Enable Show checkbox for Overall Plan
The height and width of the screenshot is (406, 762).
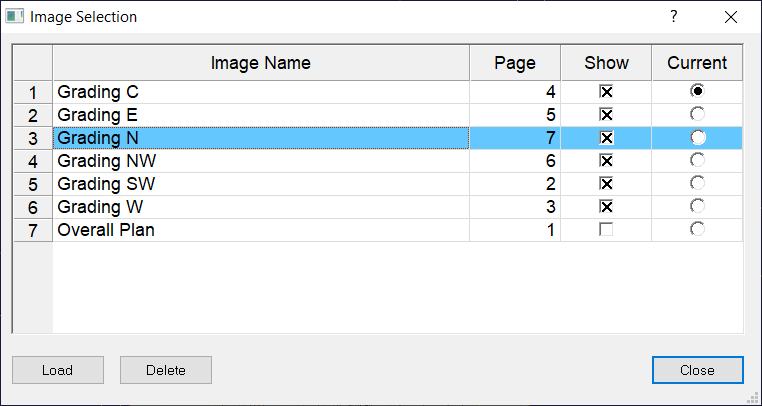[x=606, y=229]
